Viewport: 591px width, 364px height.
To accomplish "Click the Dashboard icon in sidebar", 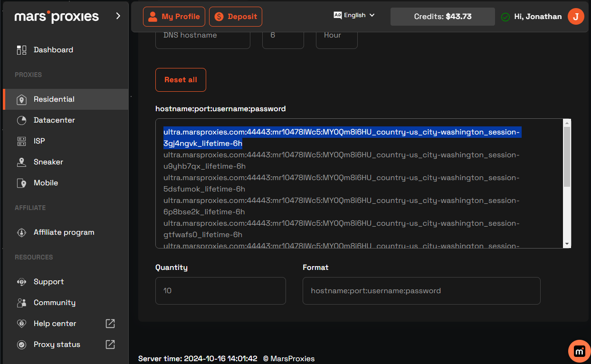I will (21, 50).
